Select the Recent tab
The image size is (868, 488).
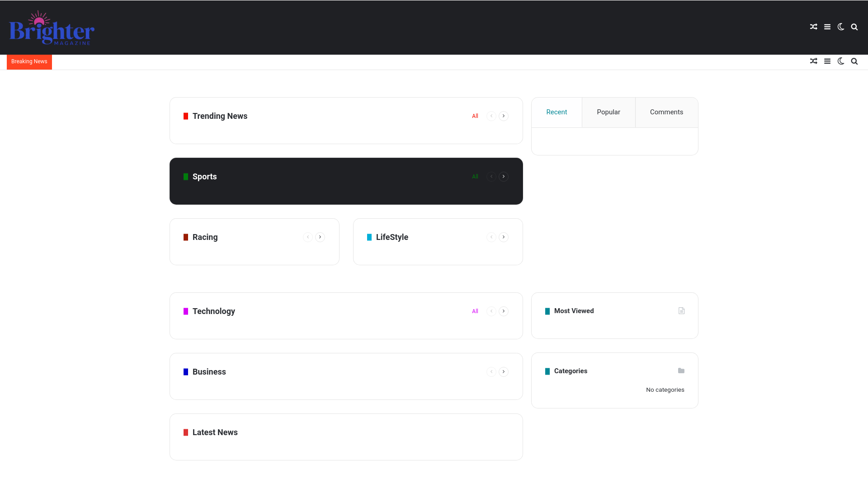pyautogui.click(x=556, y=112)
